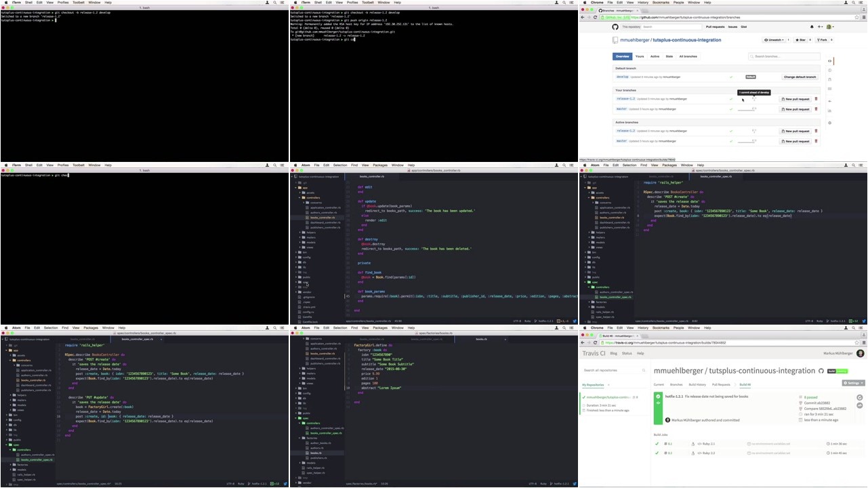868x488 pixels.
Task: Open Spotlight search in Chrome GitHub window menu bar
Action: [x=853, y=3]
